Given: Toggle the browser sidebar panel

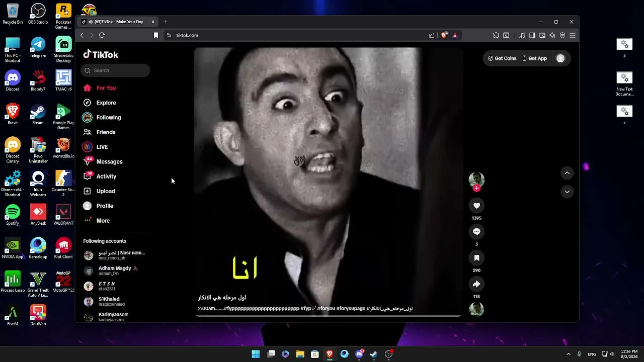Looking at the screenshot, I should 532,35.
